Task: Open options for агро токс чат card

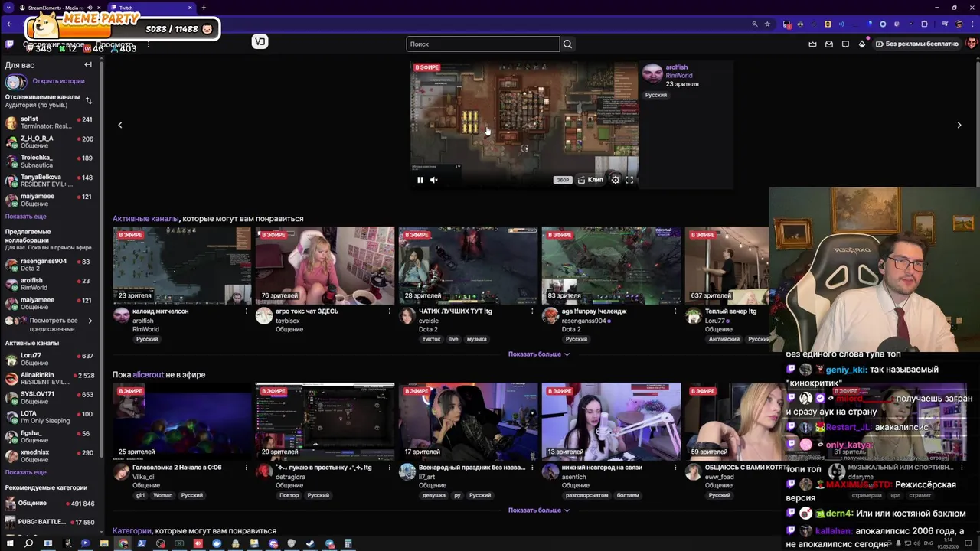Action: click(389, 311)
